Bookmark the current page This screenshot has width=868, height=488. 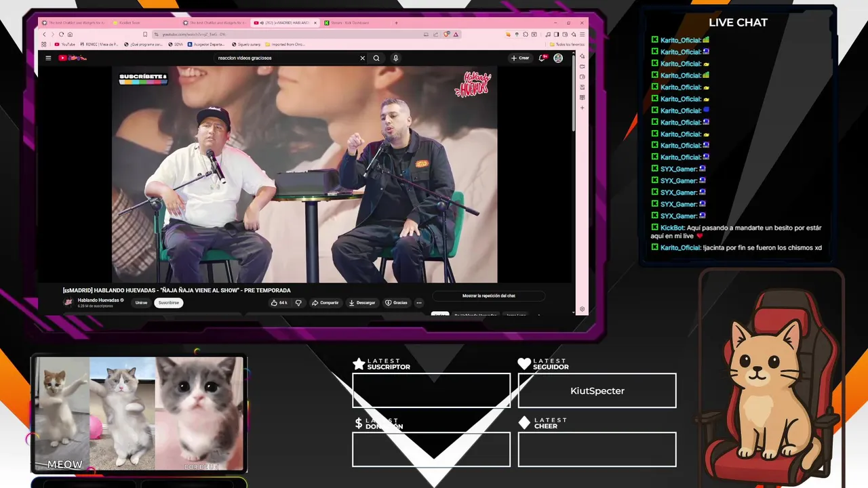[x=145, y=35]
